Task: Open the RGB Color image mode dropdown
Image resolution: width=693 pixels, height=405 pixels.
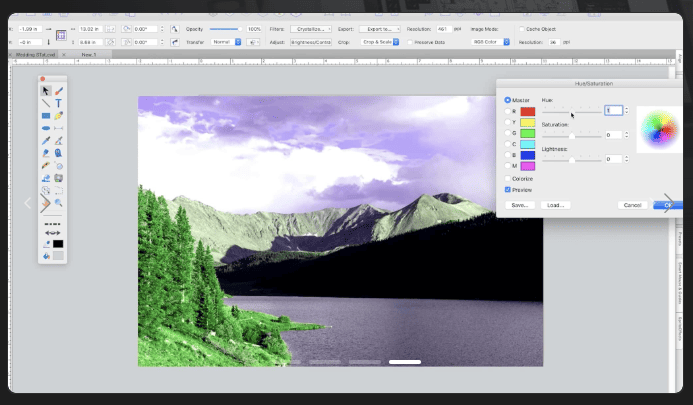Action: [x=490, y=42]
